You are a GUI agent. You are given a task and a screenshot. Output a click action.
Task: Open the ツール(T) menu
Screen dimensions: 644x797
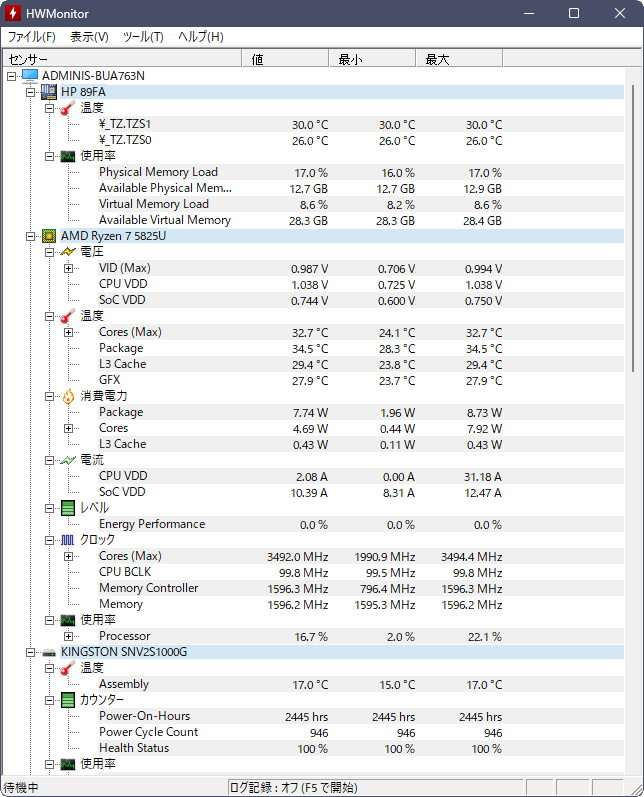pos(143,37)
